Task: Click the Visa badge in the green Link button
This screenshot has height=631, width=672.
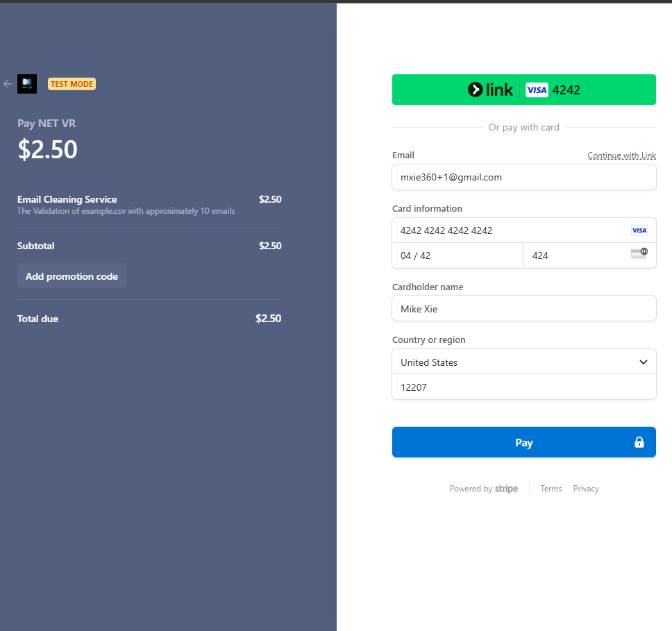Action: 537,90
